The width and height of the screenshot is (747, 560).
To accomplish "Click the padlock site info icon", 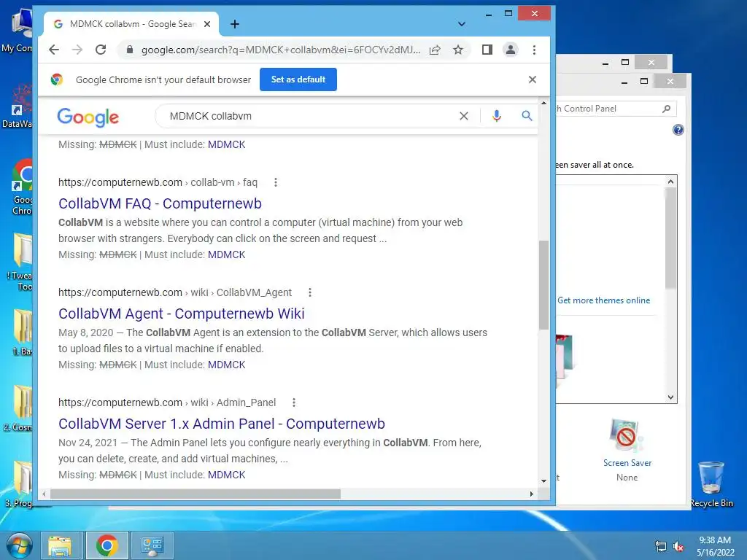I will pyautogui.click(x=129, y=50).
